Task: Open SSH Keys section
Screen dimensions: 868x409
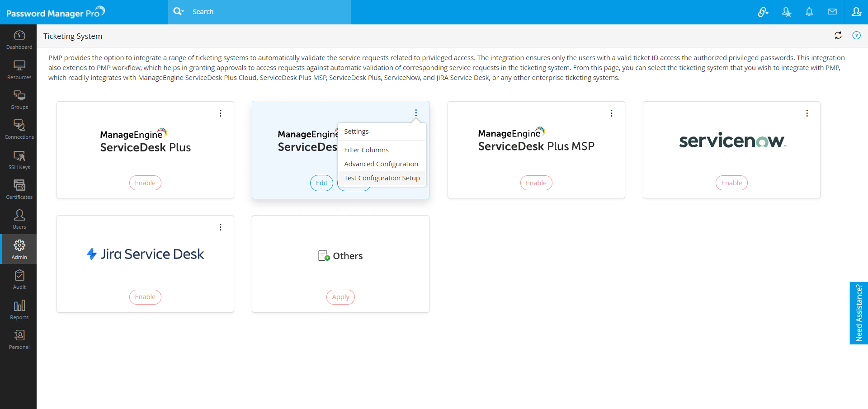Action: (19, 160)
